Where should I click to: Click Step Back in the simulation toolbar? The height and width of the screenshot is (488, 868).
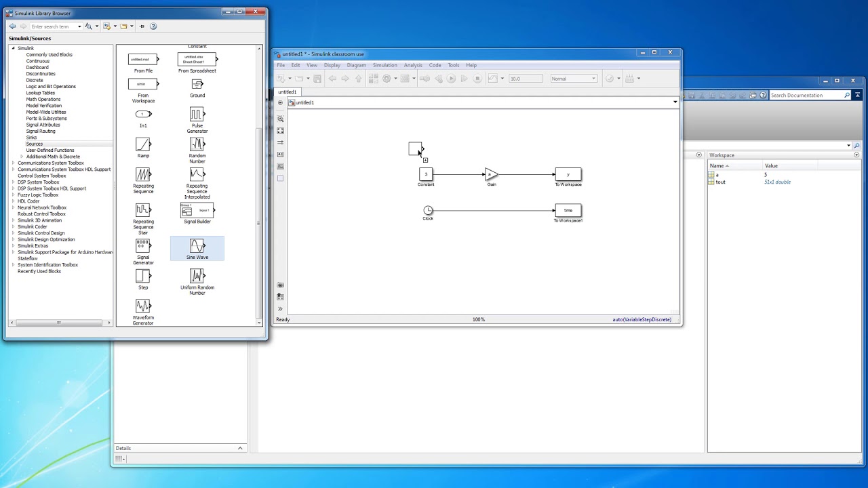(438, 79)
